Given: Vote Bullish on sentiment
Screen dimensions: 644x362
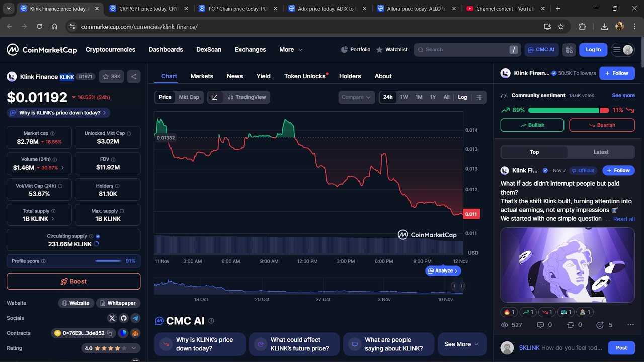Looking at the screenshot, I should (532, 125).
